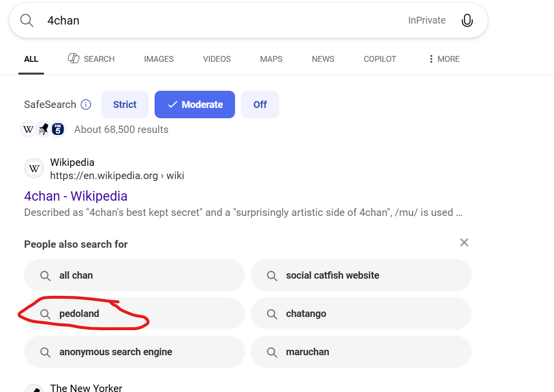This screenshot has width=554, height=392.
Task: Switch to the Images tab
Action: point(158,59)
